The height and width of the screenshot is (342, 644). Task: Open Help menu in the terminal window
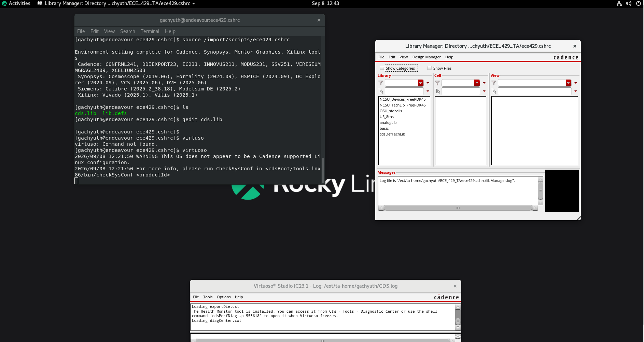tap(170, 31)
